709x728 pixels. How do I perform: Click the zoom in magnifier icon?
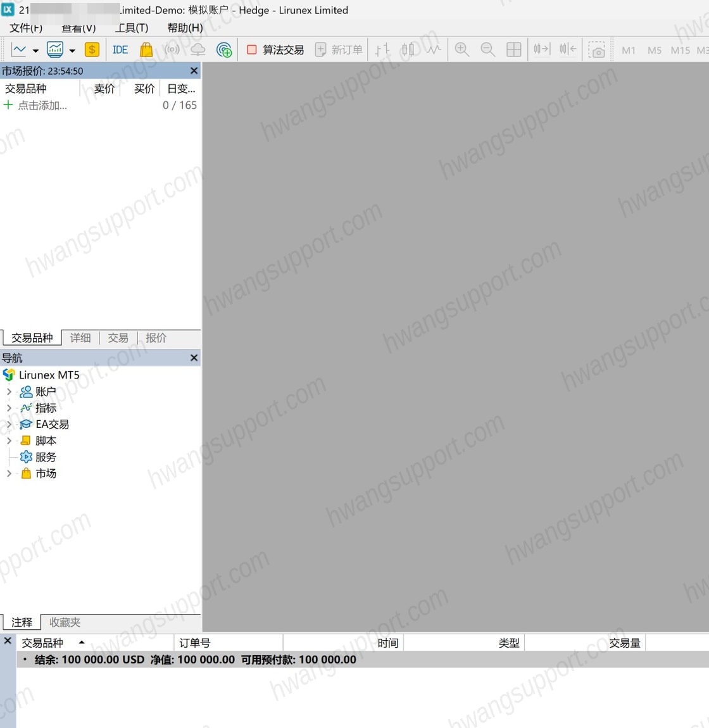tap(462, 49)
